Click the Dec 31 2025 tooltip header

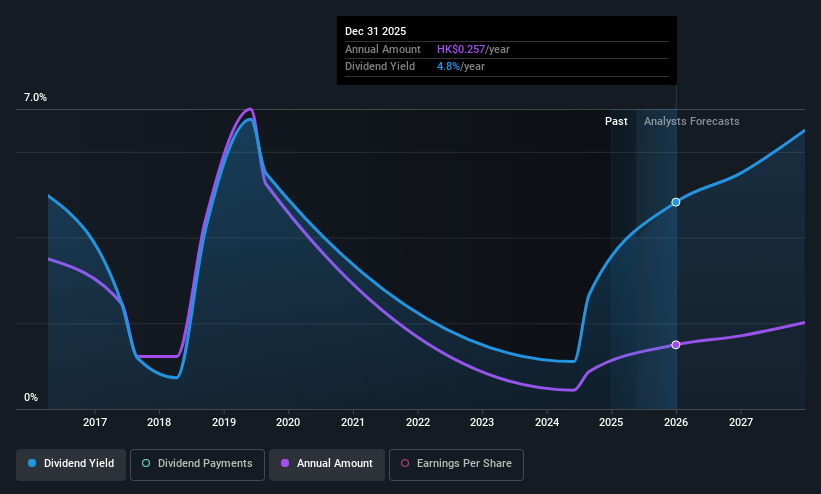[x=375, y=31]
